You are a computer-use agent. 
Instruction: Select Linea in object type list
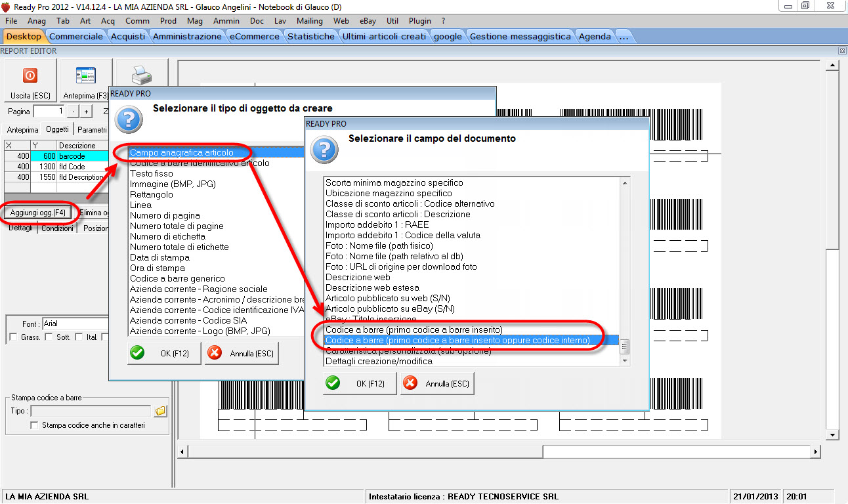(x=140, y=205)
